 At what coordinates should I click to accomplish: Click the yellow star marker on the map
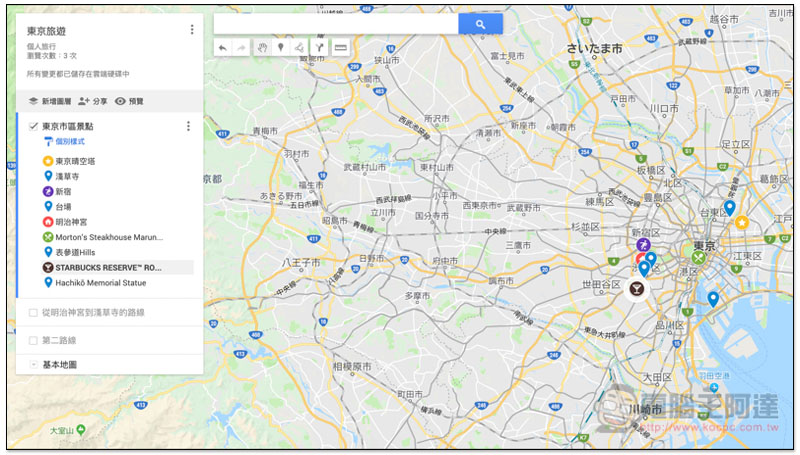pos(741,222)
